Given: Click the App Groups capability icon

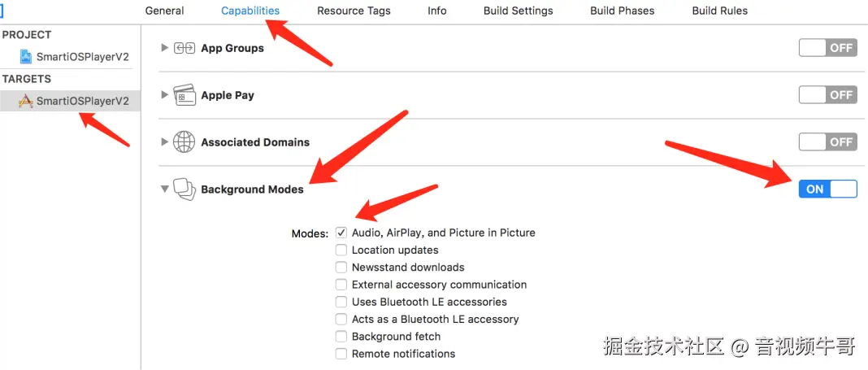Looking at the screenshot, I should pos(184,48).
